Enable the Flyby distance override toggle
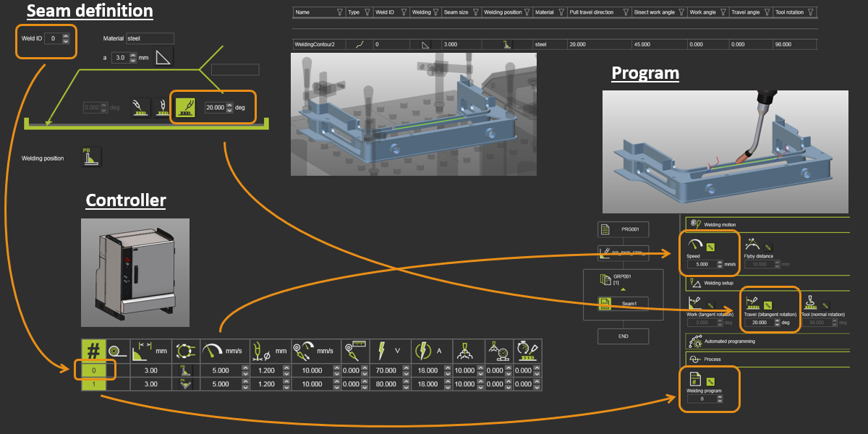 [768, 247]
